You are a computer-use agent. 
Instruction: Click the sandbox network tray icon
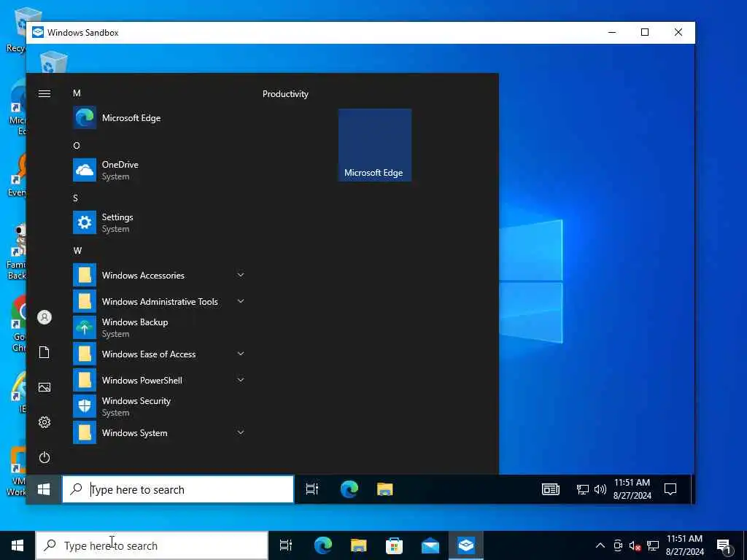(x=583, y=489)
